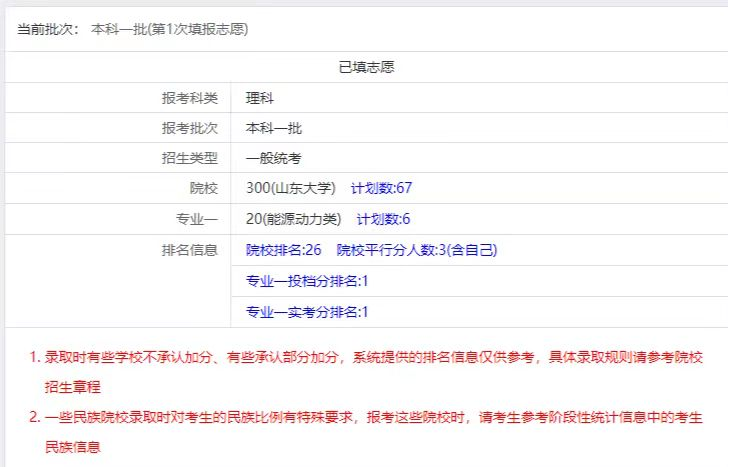The width and height of the screenshot is (730, 469).
Task: Click the 本科一批 value in 报考批次 row
Action: [273, 128]
